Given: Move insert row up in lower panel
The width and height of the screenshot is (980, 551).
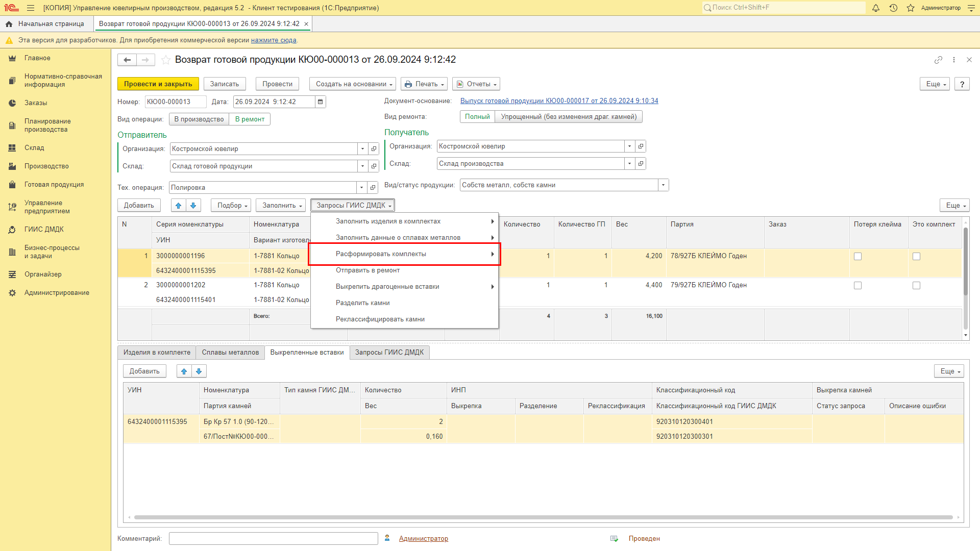Looking at the screenshot, I should click(184, 371).
